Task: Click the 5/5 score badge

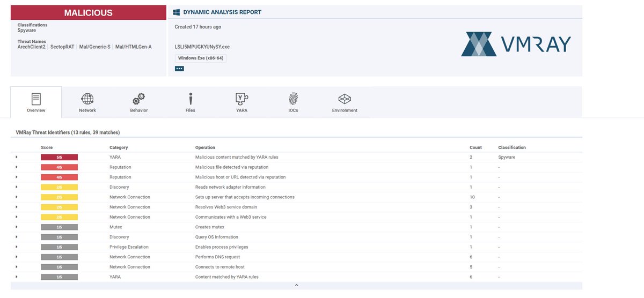Action: click(59, 157)
